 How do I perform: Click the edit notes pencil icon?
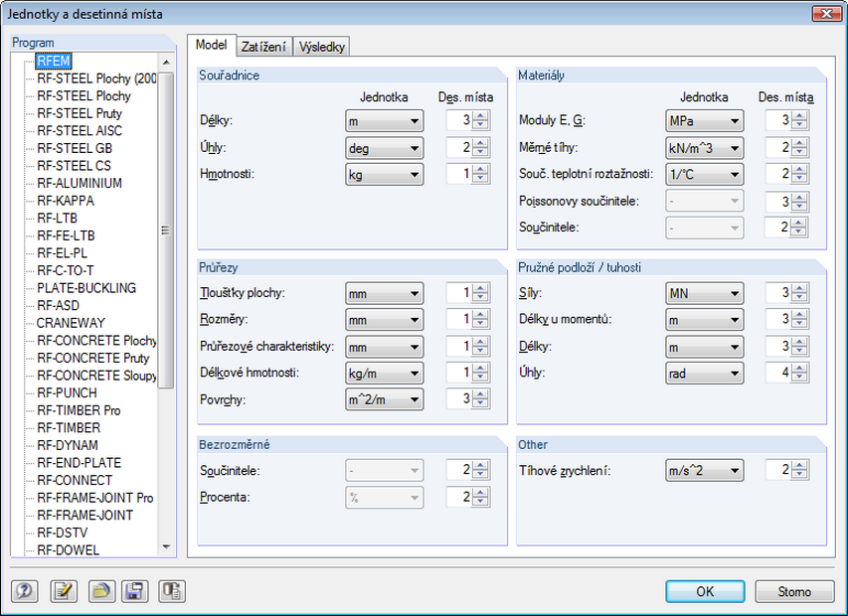pyautogui.click(x=63, y=591)
